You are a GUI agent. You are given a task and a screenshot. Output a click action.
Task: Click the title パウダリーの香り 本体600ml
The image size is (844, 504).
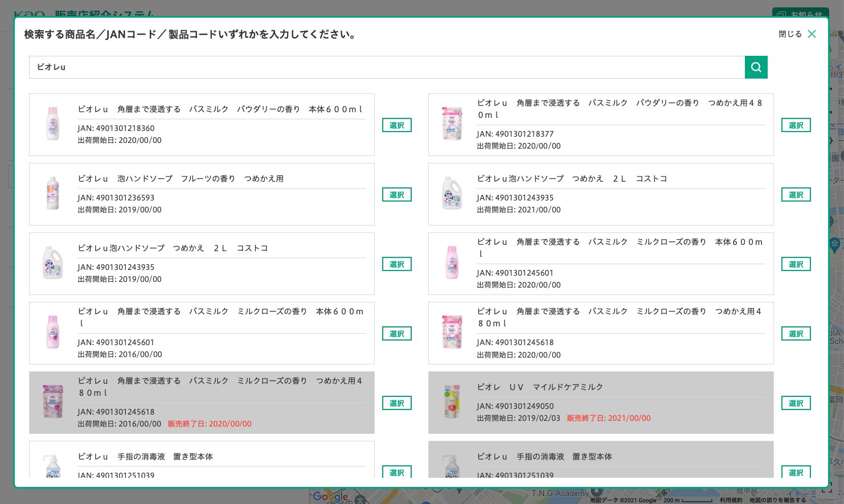click(x=220, y=109)
